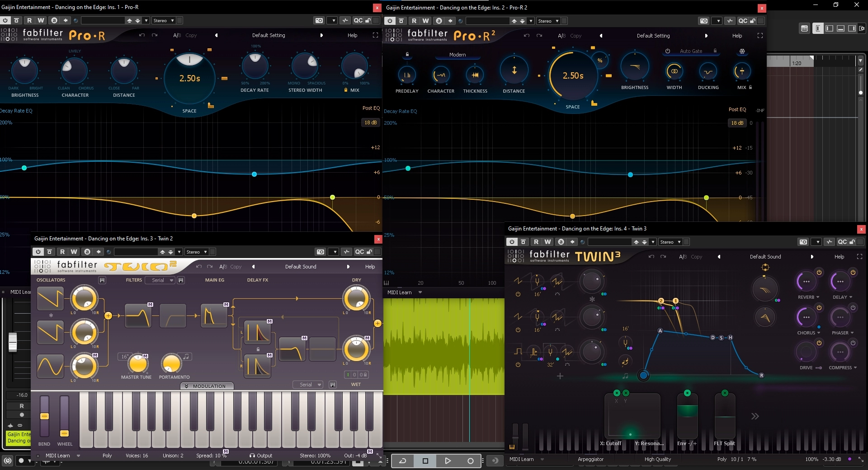Add a new oscillator in Twin 3
The image size is (868, 470).
coord(560,376)
